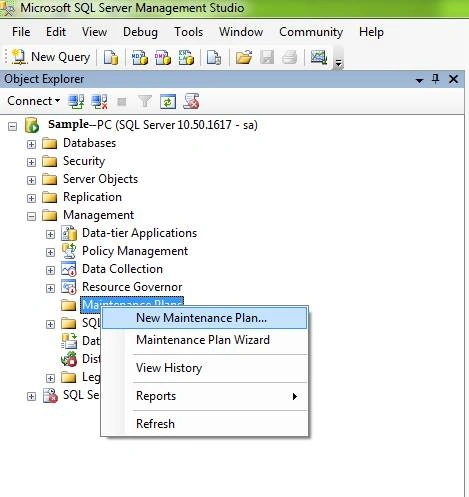
Task: Expand the Server Objects folder
Action: 31,180
